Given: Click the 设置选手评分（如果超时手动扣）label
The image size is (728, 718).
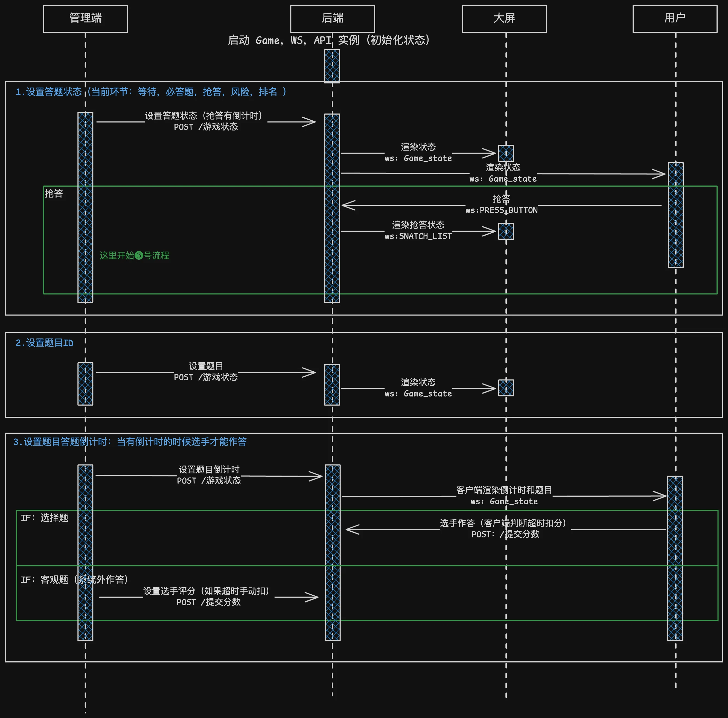Looking at the screenshot, I should click(206, 590).
